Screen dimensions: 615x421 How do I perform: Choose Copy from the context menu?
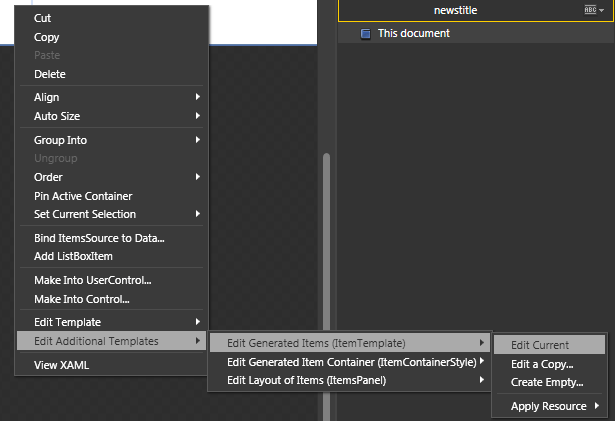pyautogui.click(x=111, y=37)
